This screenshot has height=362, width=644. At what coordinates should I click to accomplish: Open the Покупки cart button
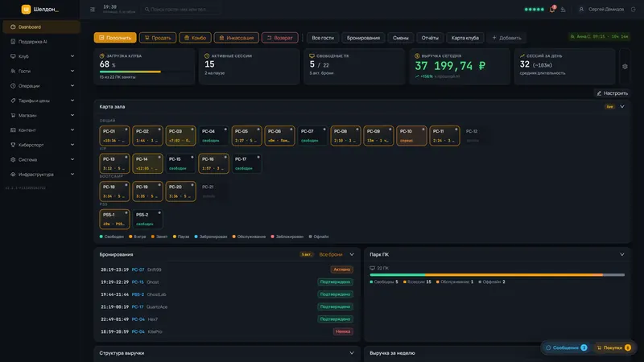pos(614,348)
